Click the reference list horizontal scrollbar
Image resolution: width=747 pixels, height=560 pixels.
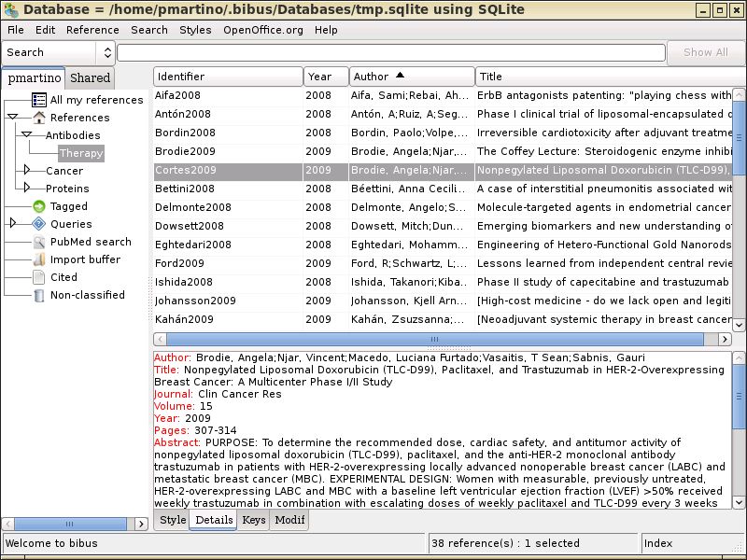(435, 339)
